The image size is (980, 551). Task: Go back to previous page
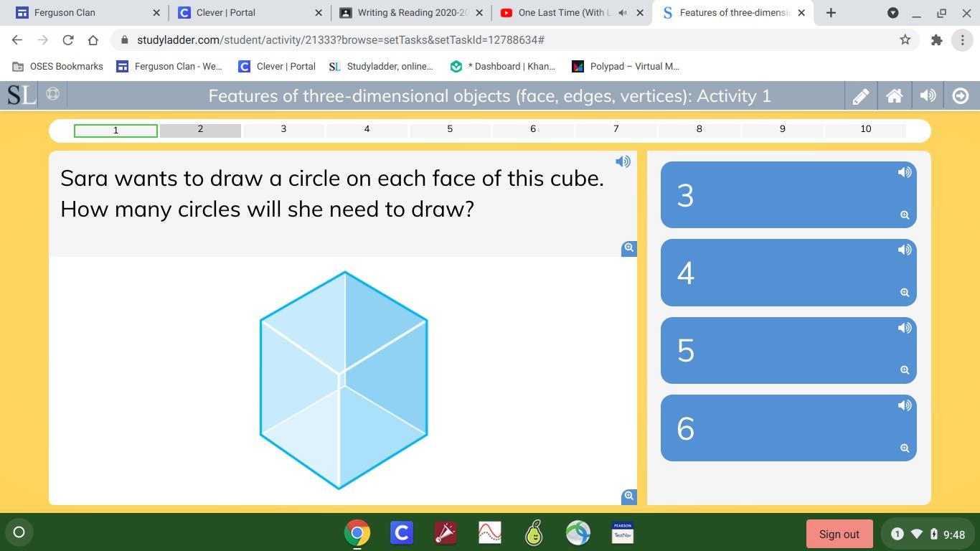click(x=17, y=40)
